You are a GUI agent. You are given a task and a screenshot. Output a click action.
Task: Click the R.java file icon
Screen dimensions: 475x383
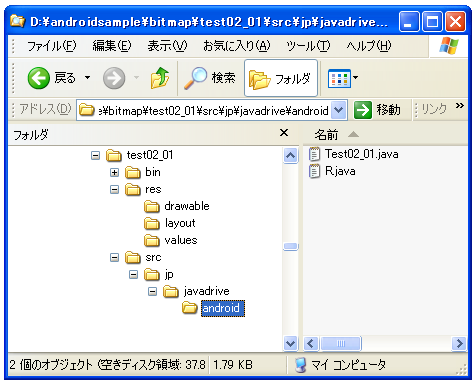tap(314, 171)
